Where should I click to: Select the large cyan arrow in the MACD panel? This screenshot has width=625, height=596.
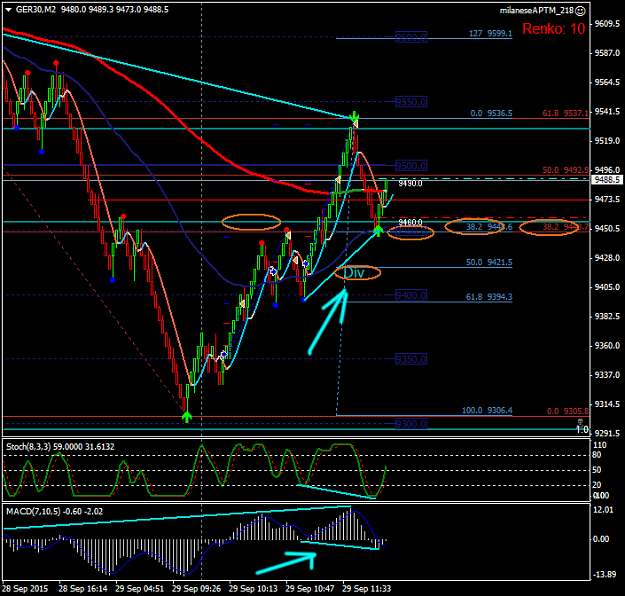coord(286,563)
